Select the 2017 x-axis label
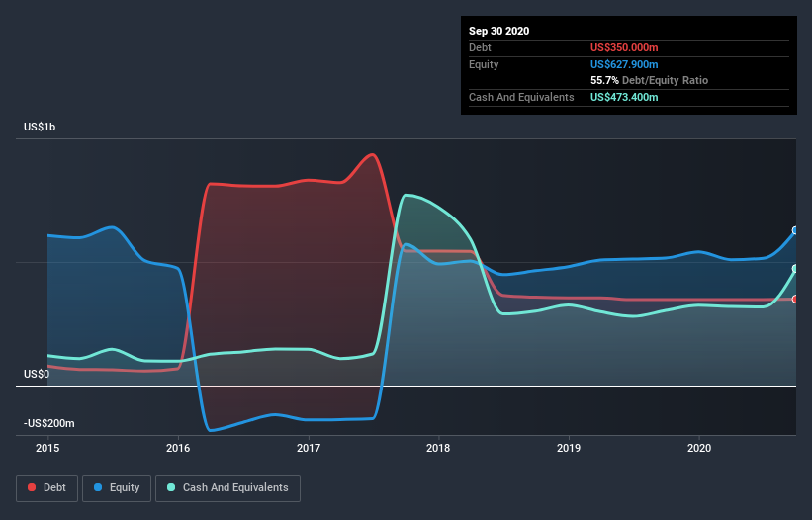Screen dimensions: 812x520 (x=309, y=448)
